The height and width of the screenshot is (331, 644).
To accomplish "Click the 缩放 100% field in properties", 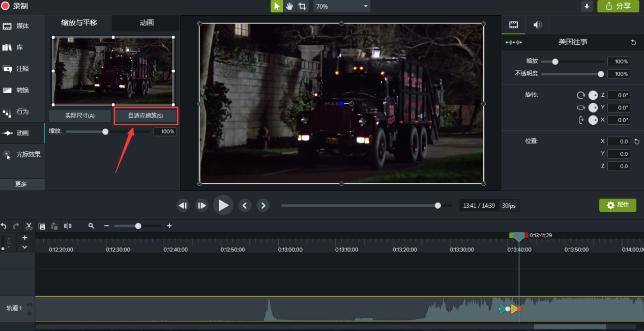I will tap(619, 62).
